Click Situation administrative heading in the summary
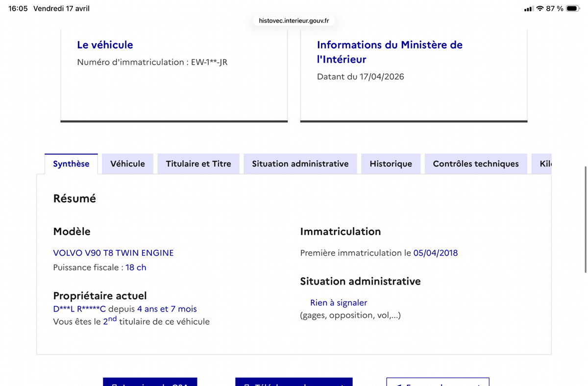 pos(361,281)
